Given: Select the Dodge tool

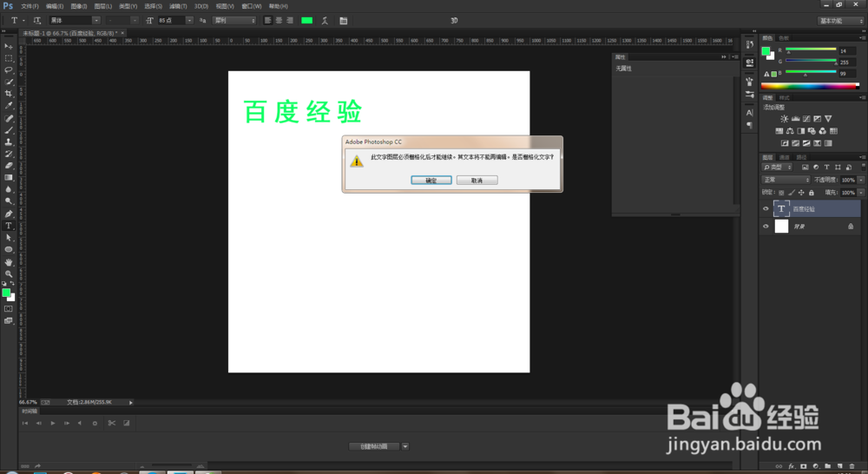Looking at the screenshot, I should (x=9, y=201).
